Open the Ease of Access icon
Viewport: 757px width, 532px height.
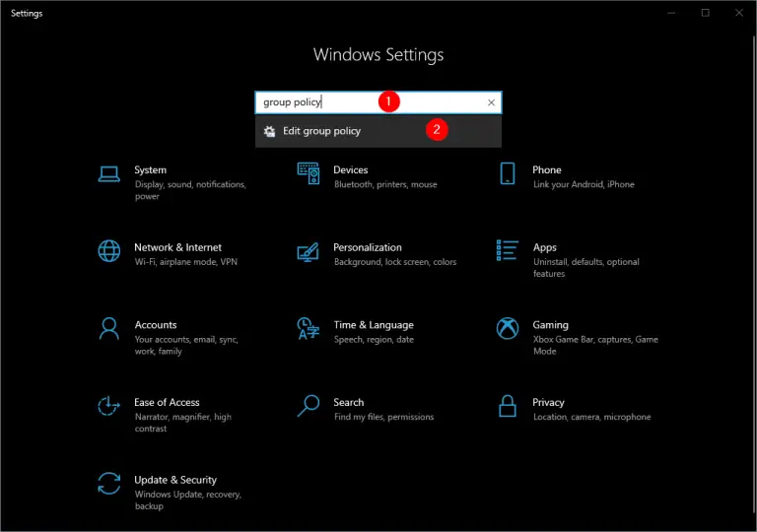pyautogui.click(x=108, y=406)
